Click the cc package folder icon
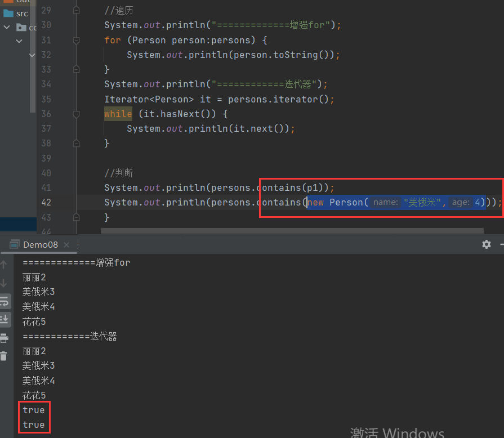 click(x=21, y=28)
